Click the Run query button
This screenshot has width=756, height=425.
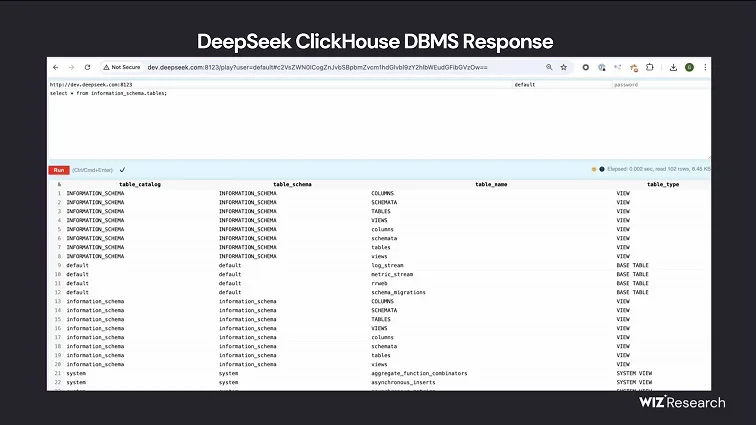click(59, 170)
